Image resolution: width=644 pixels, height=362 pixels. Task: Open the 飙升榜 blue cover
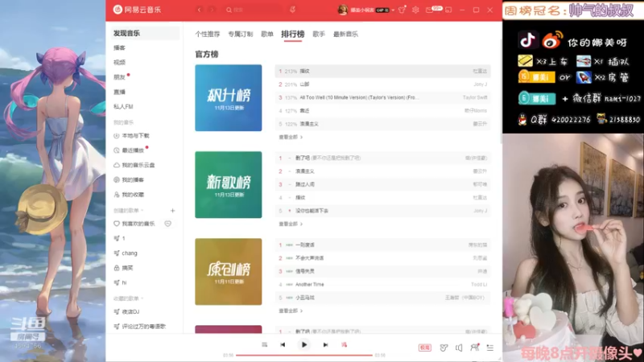click(x=229, y=97)
